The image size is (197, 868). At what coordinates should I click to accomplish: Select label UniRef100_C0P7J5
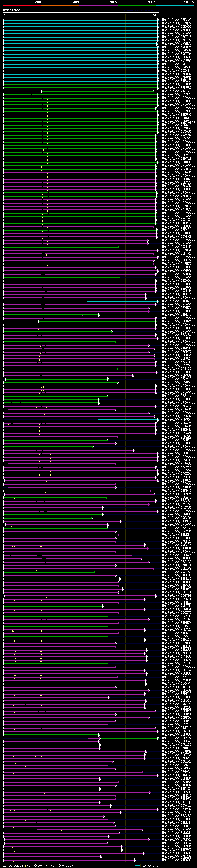click(x=176, y=64)
